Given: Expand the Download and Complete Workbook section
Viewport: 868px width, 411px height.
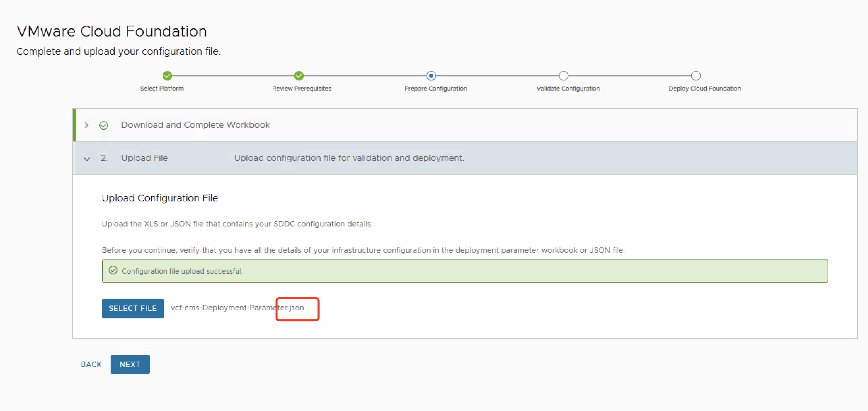Looking at the screenshot, I should 87,125.
